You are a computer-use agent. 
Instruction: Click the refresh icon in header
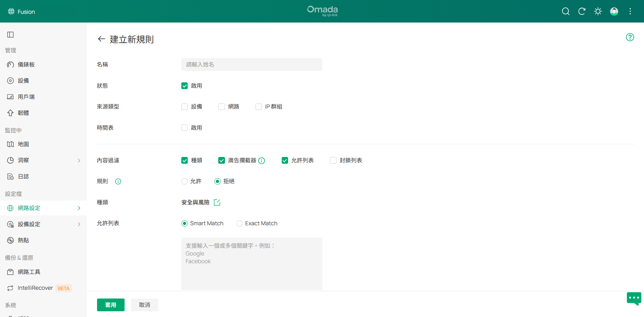click(x=582, y=11)
